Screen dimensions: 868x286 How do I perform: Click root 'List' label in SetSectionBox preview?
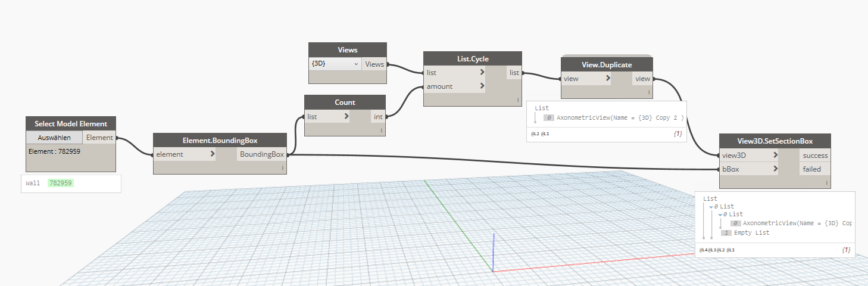pyautogui.click(x=710, y=198)
